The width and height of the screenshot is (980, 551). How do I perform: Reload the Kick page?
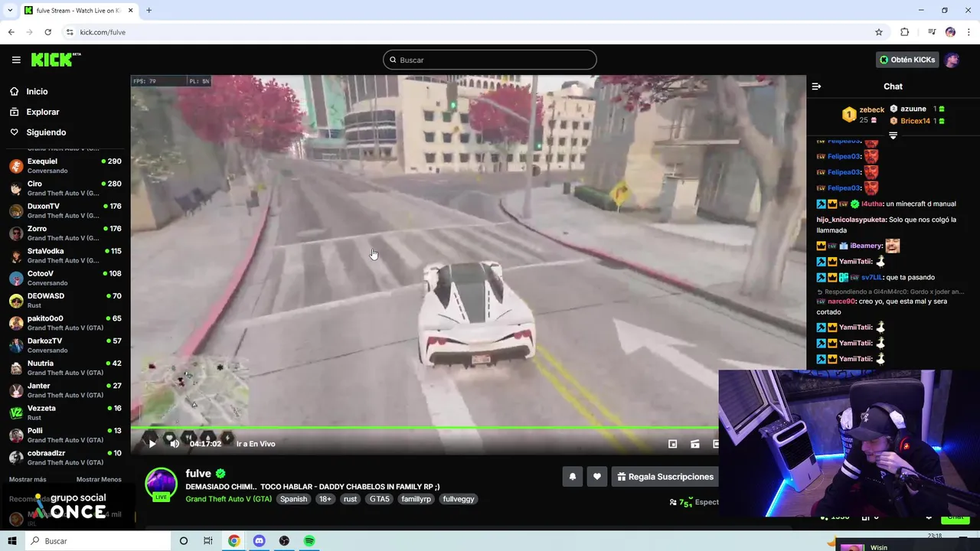(47, 32)
